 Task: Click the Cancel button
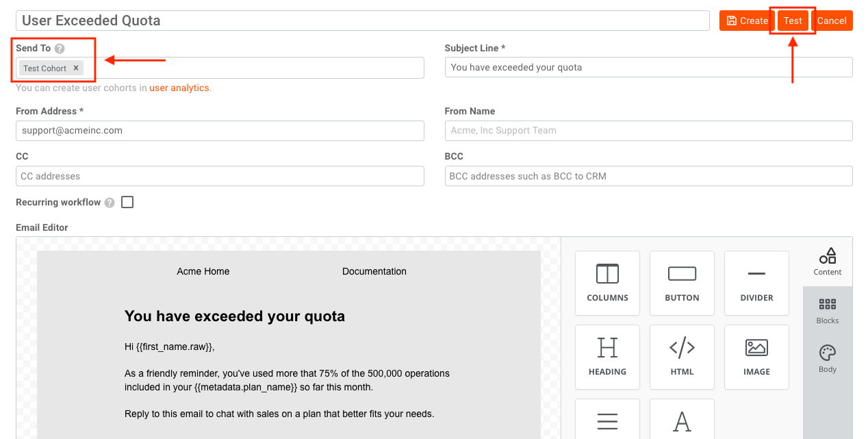coord(832,21)
